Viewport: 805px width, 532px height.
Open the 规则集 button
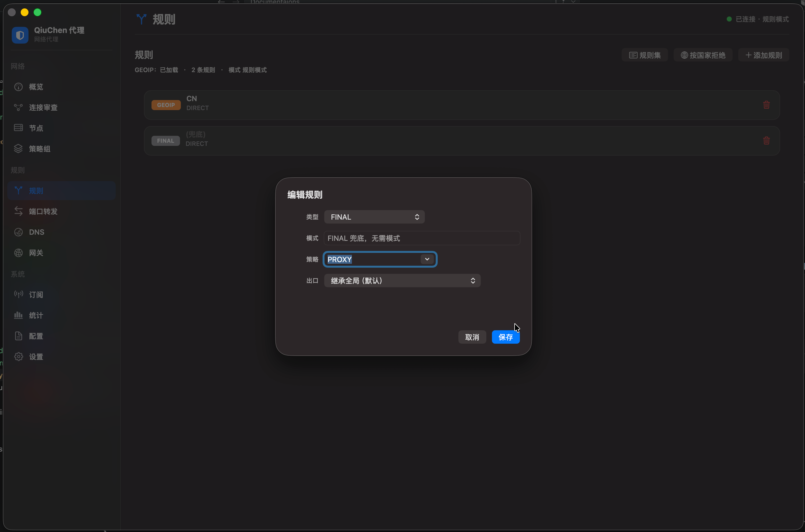(645, 55)
